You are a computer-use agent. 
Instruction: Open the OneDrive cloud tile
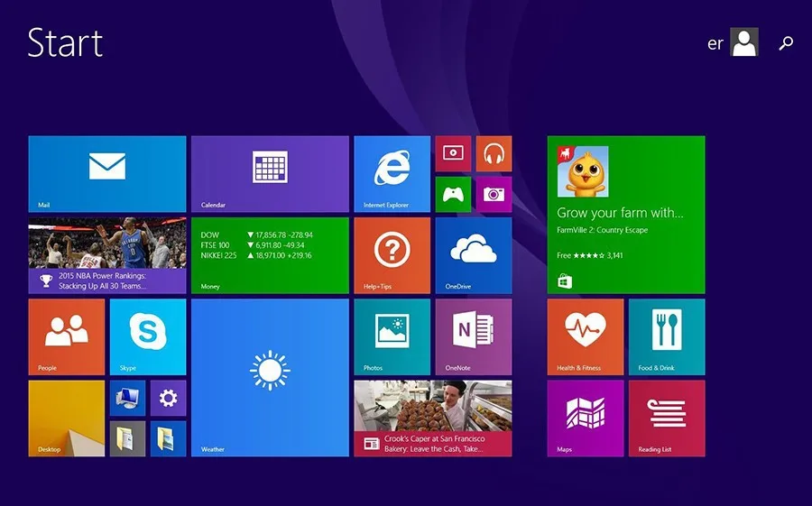pyautogui.click(x=473, y=255)
